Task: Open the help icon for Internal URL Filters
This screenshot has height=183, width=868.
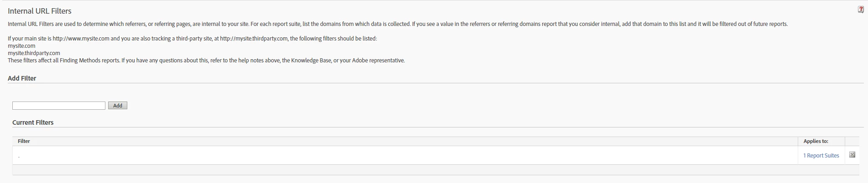Action: pos(861,10)
